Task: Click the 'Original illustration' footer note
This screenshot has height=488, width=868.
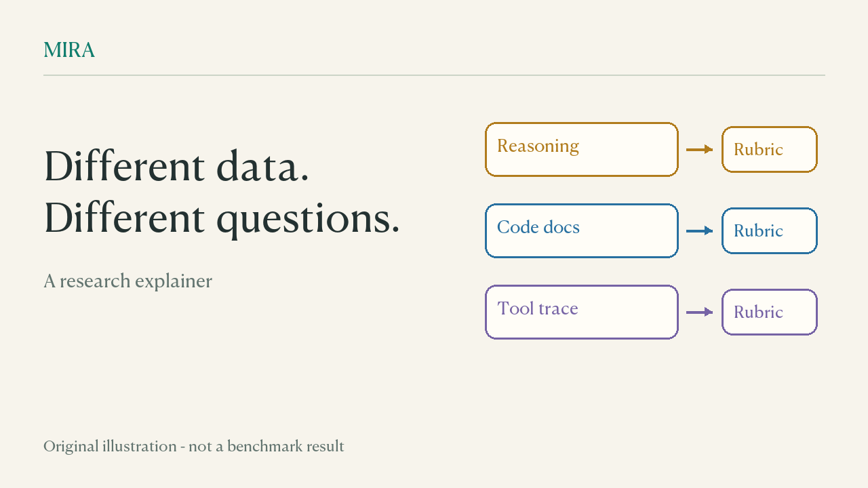Action: tap(194, 446)
